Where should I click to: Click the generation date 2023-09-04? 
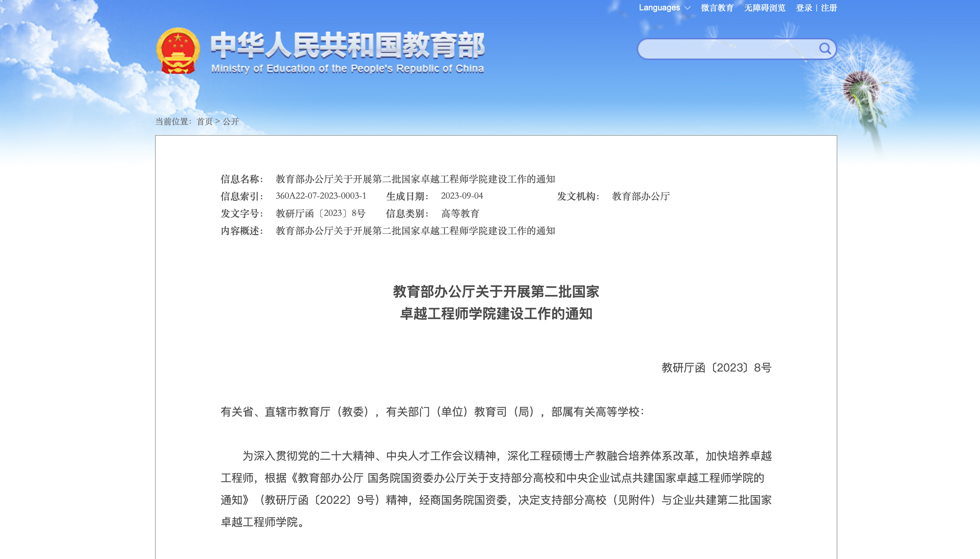462,196
